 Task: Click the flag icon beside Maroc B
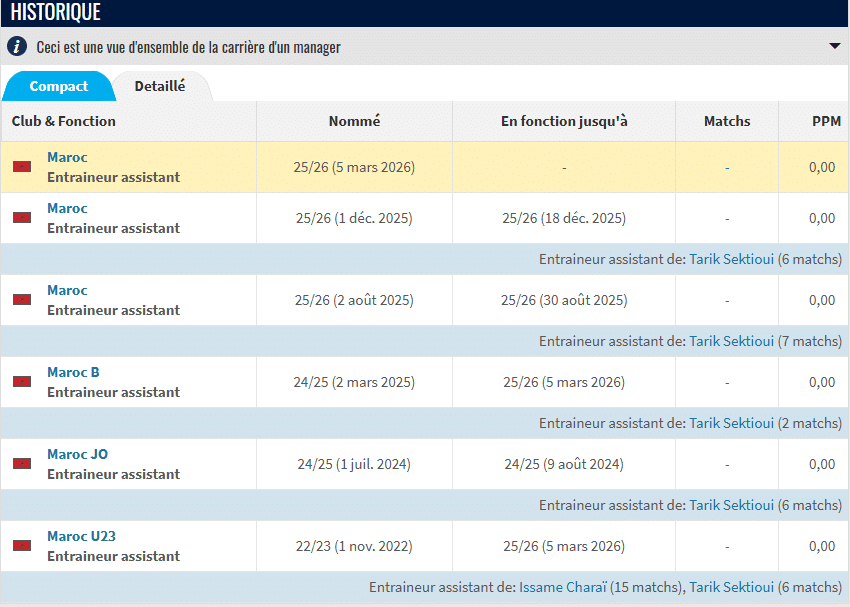coord(22,382)
